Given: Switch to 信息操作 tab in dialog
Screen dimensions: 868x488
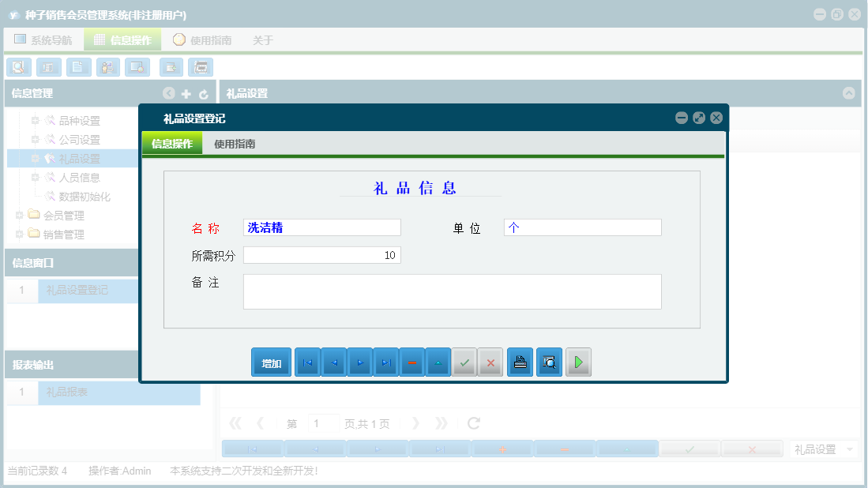Looking at the screenshot, I should pos(172,144).
